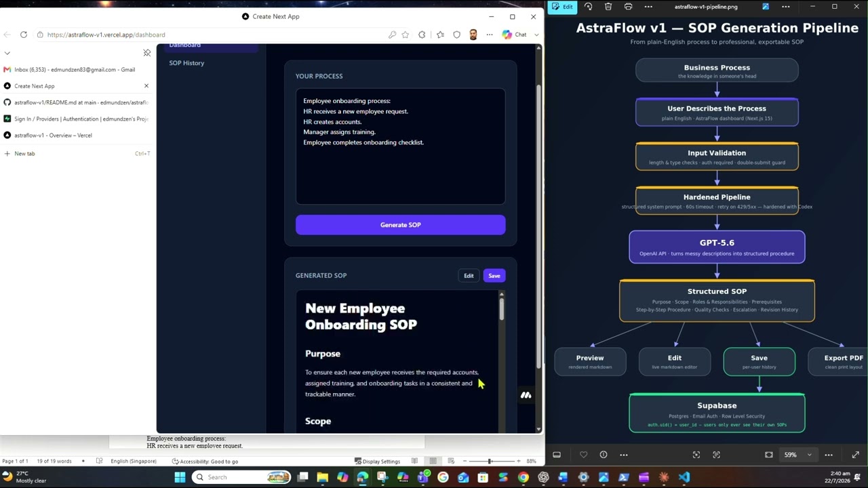Enter fullscreen in photo viewer
The width and height of the screenshot is (868, 488).
tap(855, 455)
